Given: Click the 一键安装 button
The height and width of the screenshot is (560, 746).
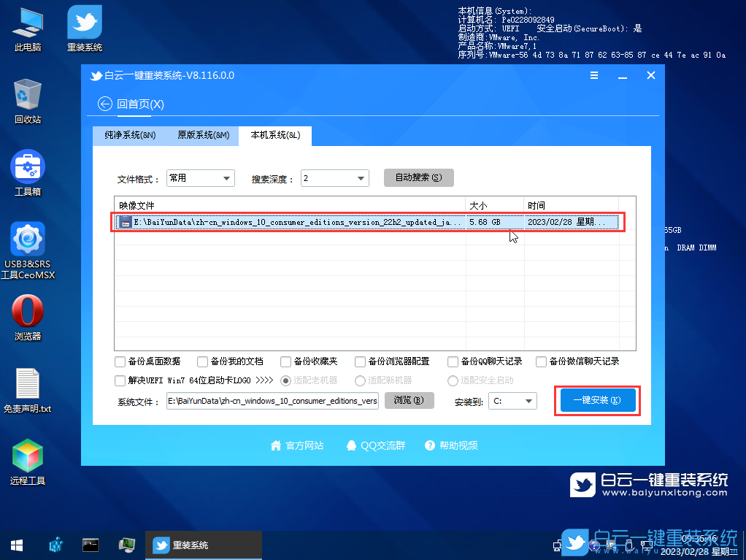Looking at the screenshot, I should (x=596, y=400).
